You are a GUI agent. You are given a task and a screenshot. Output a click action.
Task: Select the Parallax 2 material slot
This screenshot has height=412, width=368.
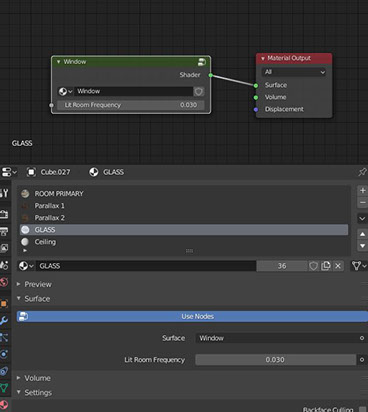pos(184,218)
